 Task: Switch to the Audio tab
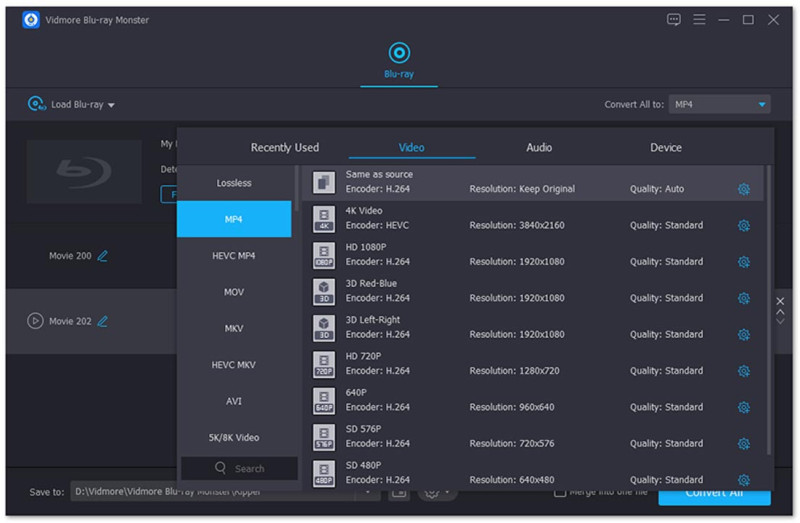tap(539, 148)
